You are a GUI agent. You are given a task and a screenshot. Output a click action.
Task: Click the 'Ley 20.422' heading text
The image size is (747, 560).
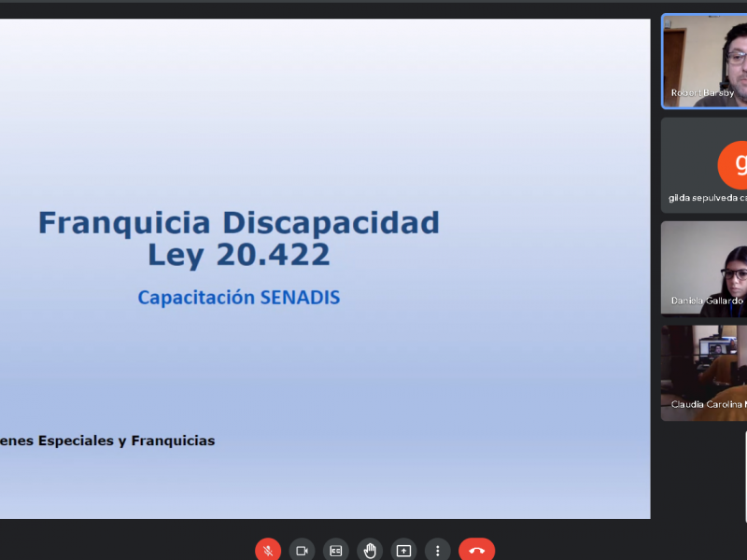(x=239, y=255)
